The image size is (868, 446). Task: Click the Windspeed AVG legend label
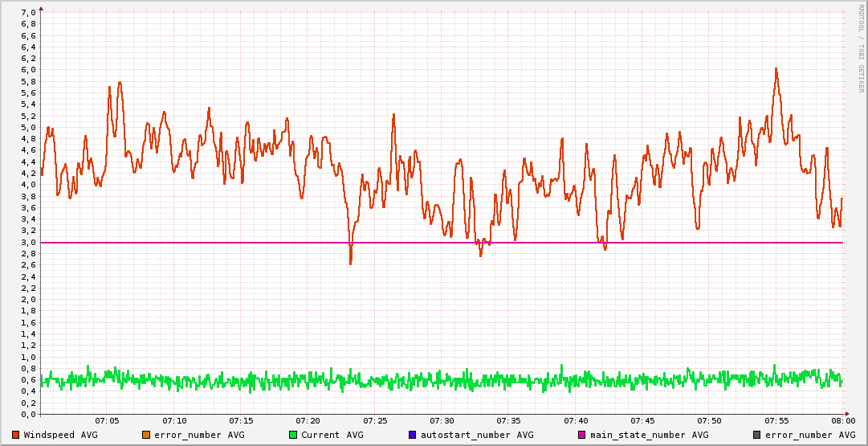click(x=61, y=435)
